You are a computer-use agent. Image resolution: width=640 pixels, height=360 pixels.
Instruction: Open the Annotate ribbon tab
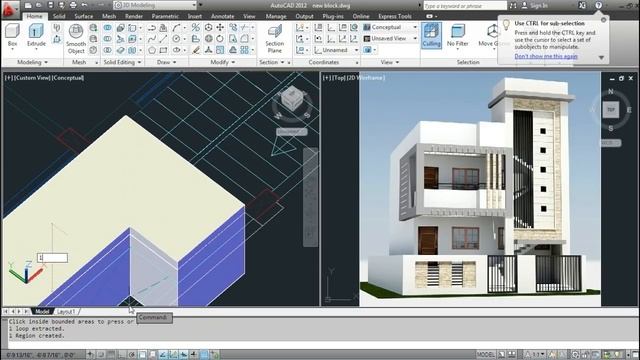click(222, 16)
